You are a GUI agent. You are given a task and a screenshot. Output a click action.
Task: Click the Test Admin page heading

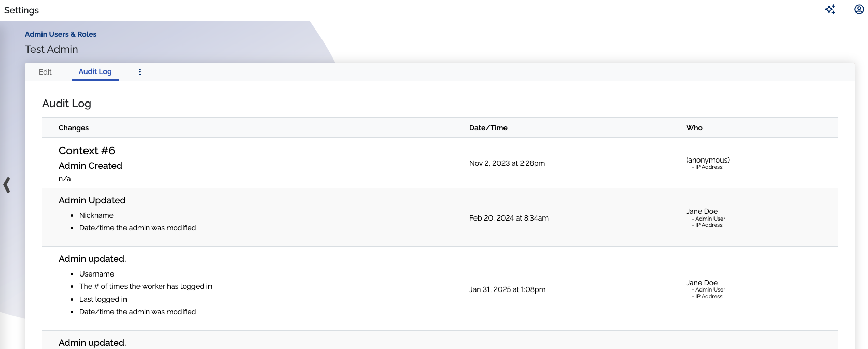pyautogui.click(x=51, y=49)
